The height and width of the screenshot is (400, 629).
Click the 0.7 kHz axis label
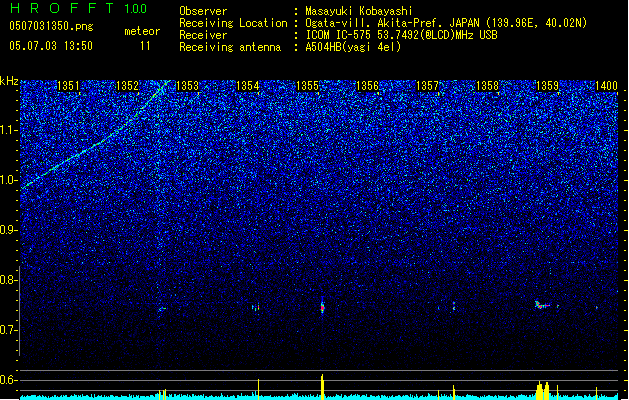tap(9, 330)
